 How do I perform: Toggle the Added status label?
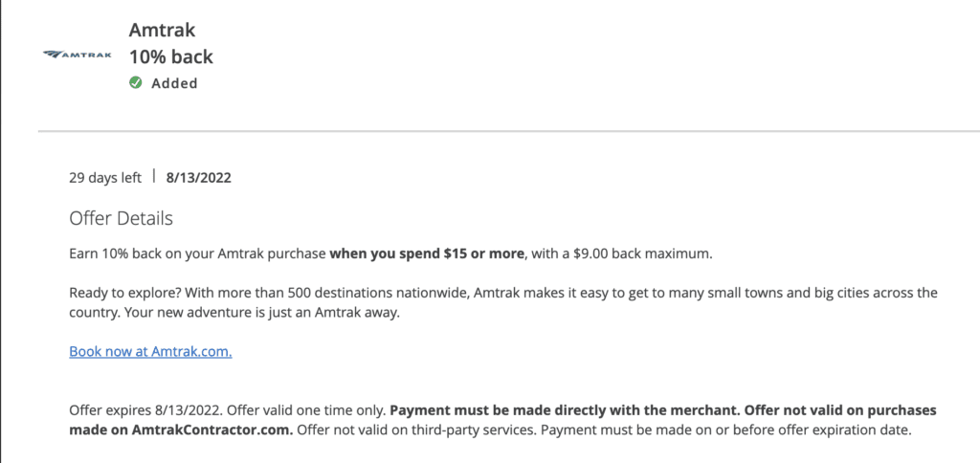[x=174, y=83]
